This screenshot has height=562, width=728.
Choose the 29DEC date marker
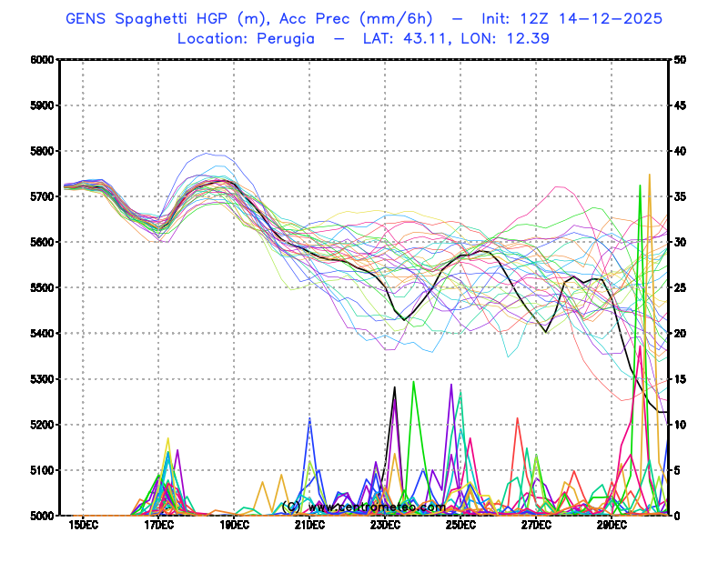point(612,526)
